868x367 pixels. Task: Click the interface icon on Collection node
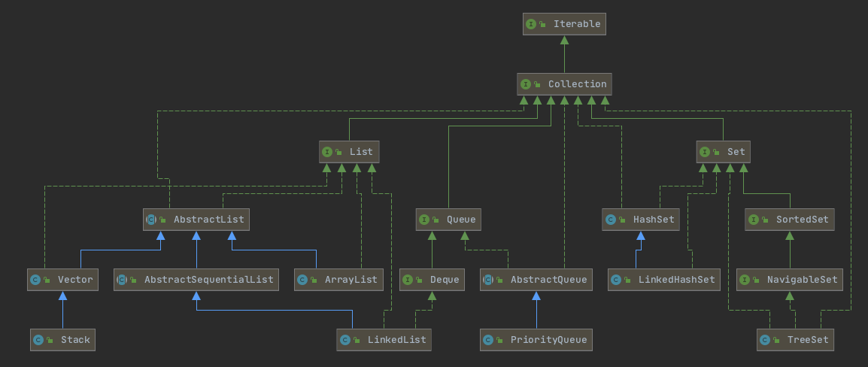[x=526, y=84]
